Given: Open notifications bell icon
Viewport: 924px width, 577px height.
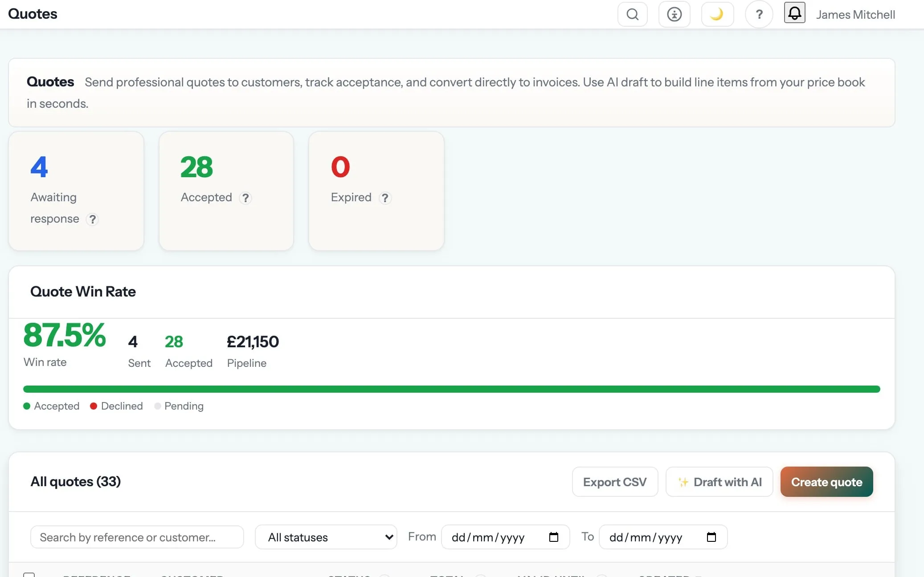Looking at the screenshot, I should coord(794,13).
